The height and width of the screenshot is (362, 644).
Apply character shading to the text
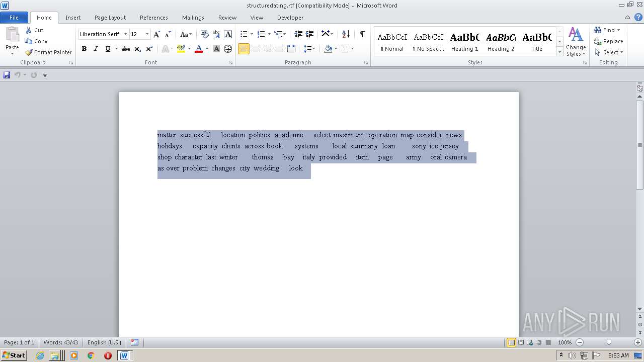tap(216, 49)
